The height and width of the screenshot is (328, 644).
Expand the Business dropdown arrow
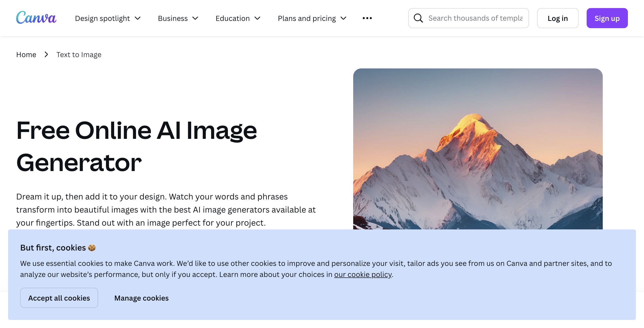click(x=195, y=18)
